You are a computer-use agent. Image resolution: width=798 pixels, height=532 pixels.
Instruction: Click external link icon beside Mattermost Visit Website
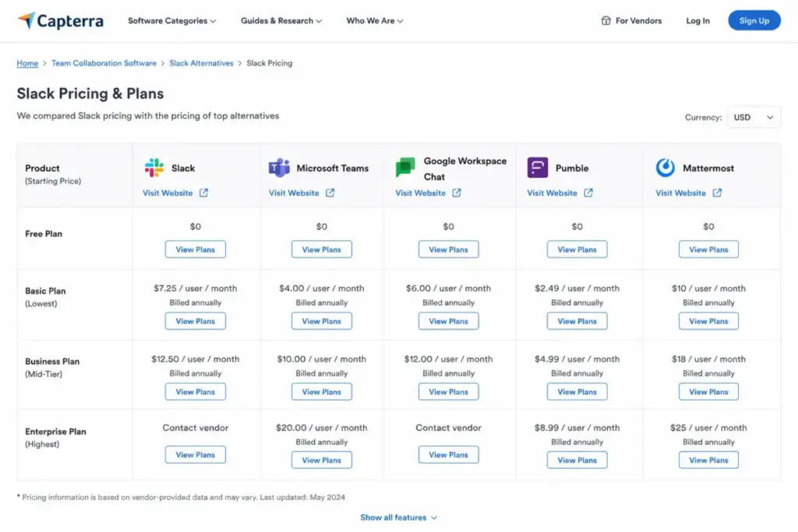(x=717, y=192)
